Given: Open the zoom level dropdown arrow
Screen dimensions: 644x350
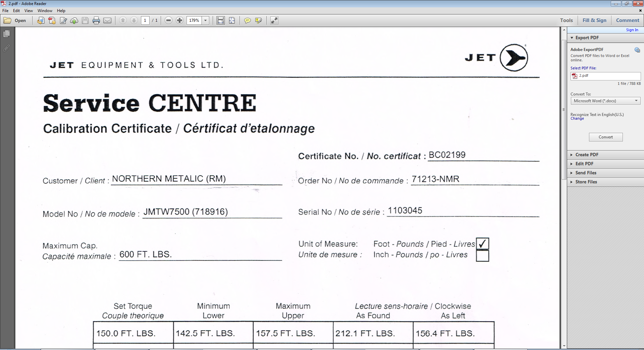Looking at the screenshot, I should (x=206, y=20).
